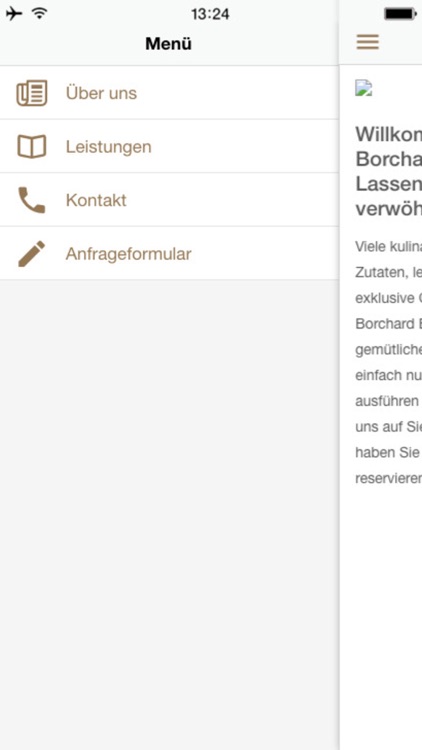422x750 pixels.
Task: Tap the broken image placeholder icon
Action: 364,88
